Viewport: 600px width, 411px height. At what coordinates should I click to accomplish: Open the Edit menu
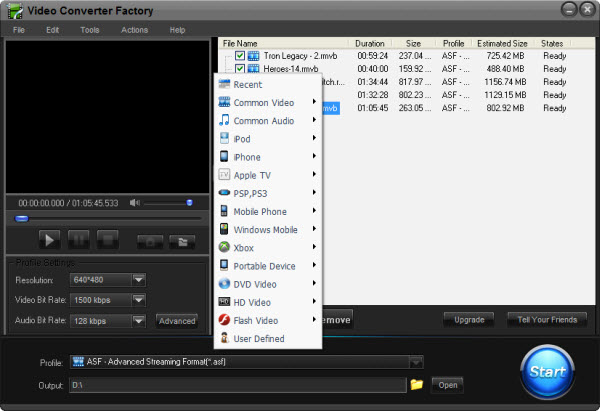tap(52, 30)
